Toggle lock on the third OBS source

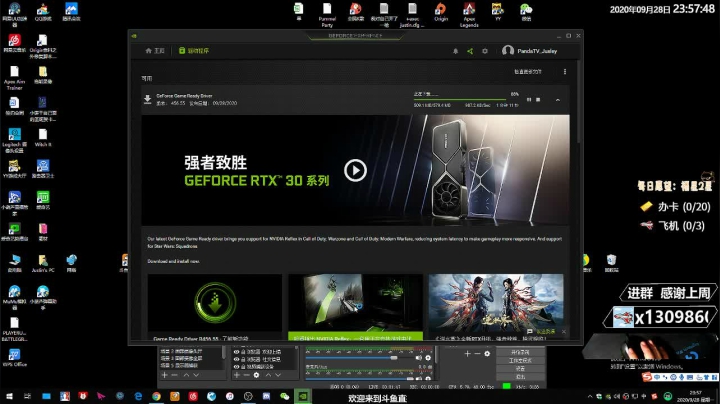(243, 367)
